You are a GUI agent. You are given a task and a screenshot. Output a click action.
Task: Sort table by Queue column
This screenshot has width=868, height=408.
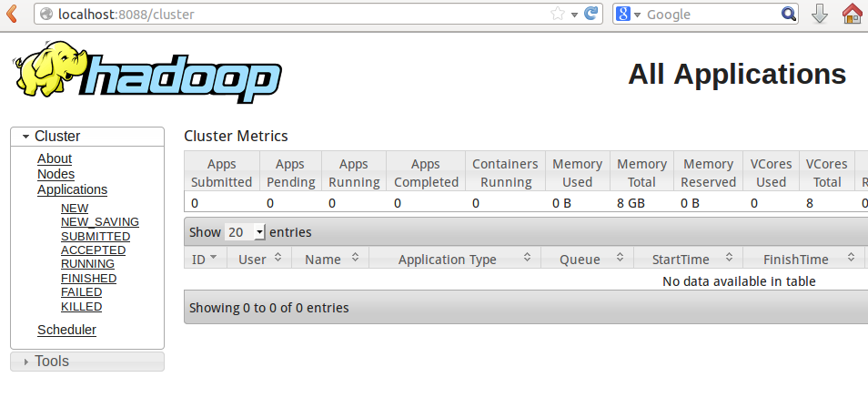(588, 259)
